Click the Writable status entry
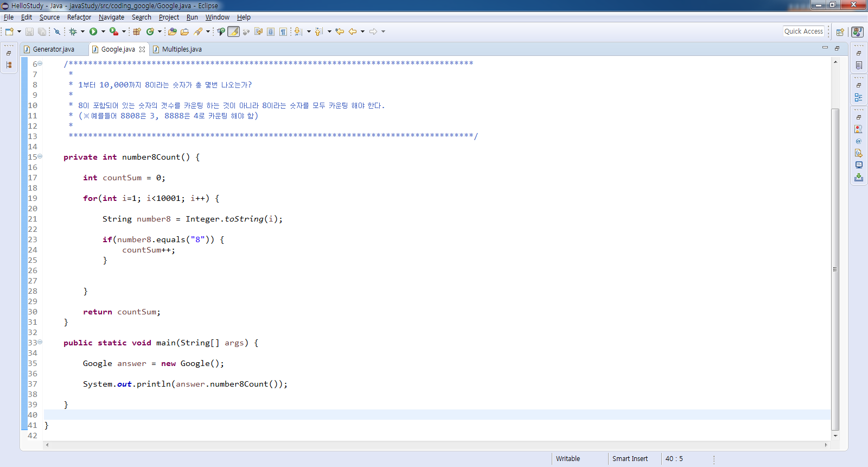The image size is (868, 467). click(567, 459)
